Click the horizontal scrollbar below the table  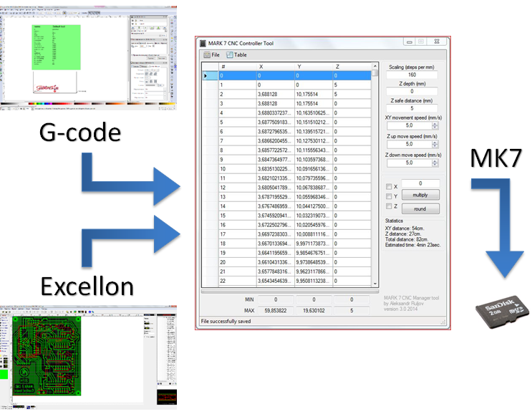286,292
